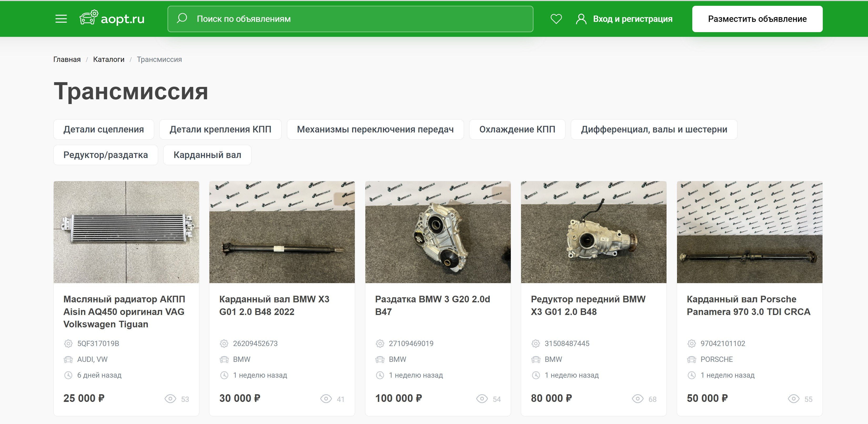Click clock icon on Редуктор передний card
Viewport: 868px width, 424px height.
click(x=536, y=375)
